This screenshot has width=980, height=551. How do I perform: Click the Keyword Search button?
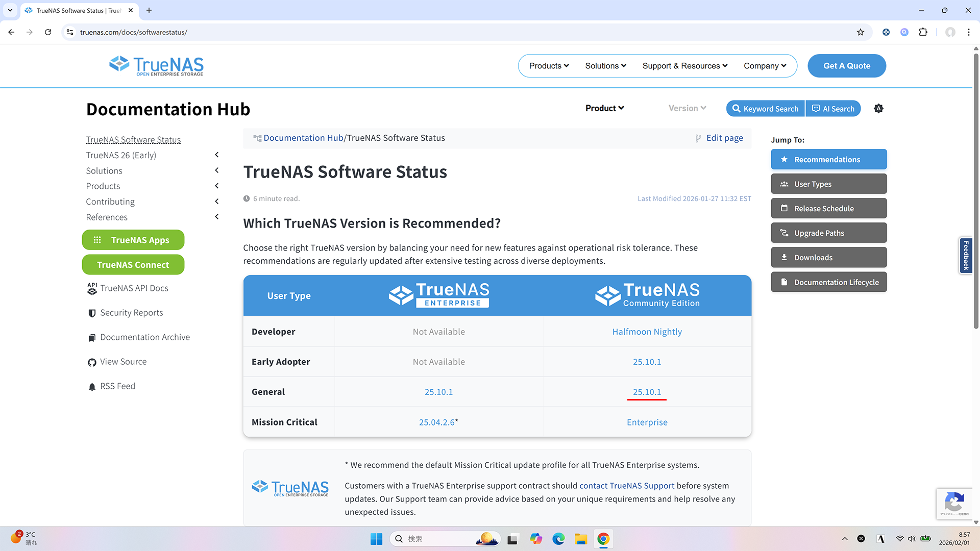[765, 109]
